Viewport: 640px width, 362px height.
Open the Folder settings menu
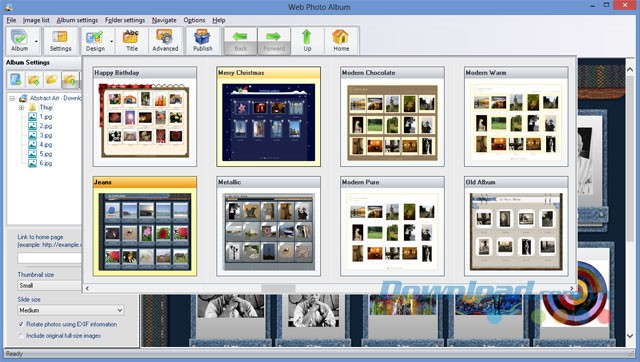125,20
